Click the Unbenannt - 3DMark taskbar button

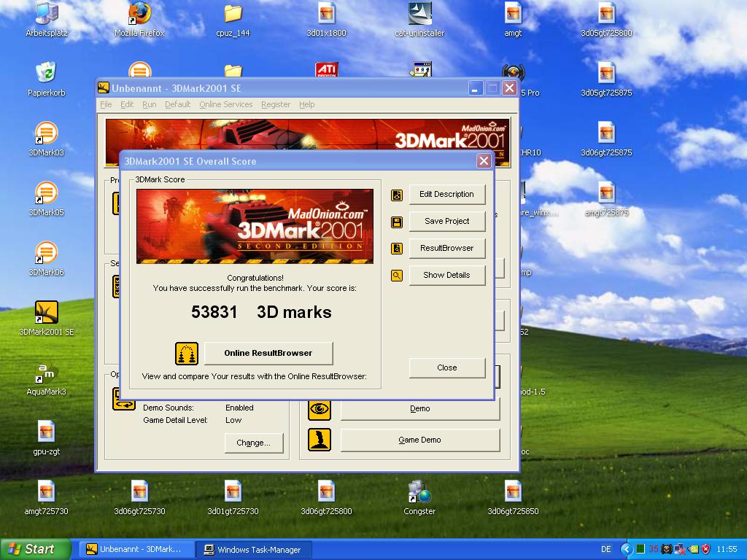[x=136, y=550]
